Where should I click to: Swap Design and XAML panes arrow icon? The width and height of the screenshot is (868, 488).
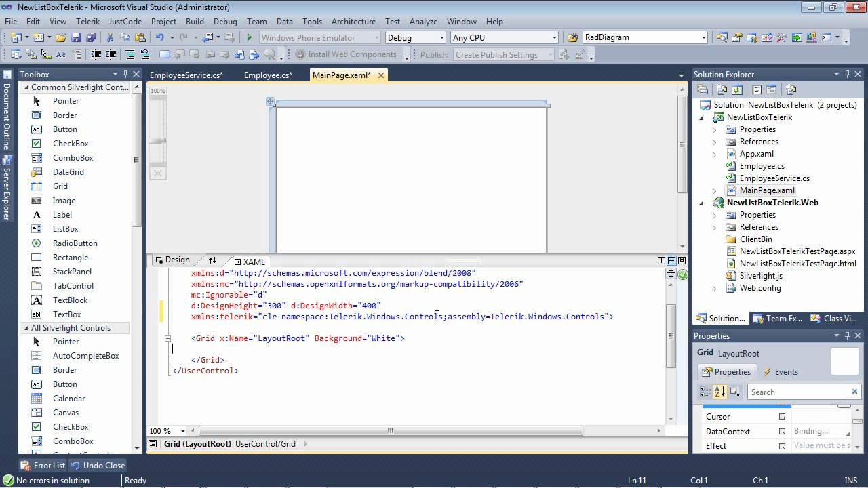(212, 260)
